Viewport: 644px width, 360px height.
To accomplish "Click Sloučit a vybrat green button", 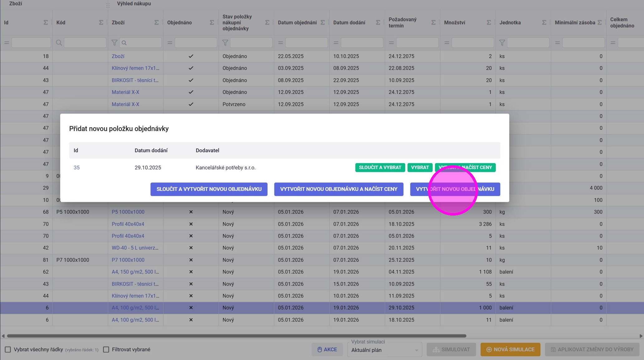I will pyautogui.click(x=380, y=168).
